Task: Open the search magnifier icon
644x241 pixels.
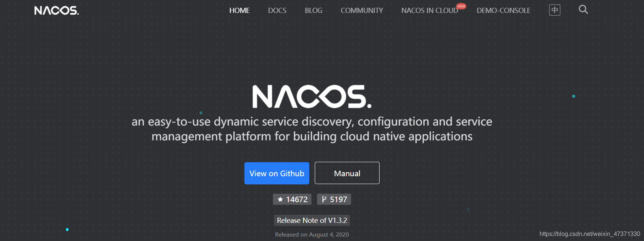Action: 583,10
